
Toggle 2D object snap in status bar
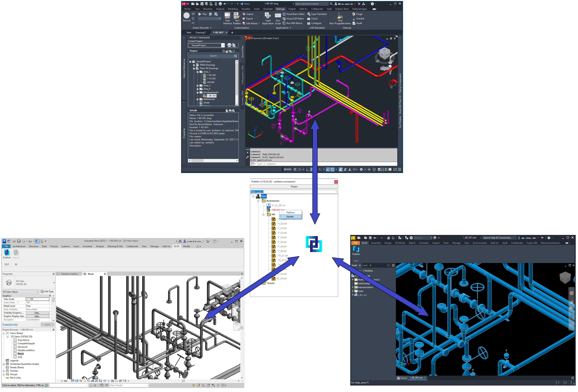332,169
